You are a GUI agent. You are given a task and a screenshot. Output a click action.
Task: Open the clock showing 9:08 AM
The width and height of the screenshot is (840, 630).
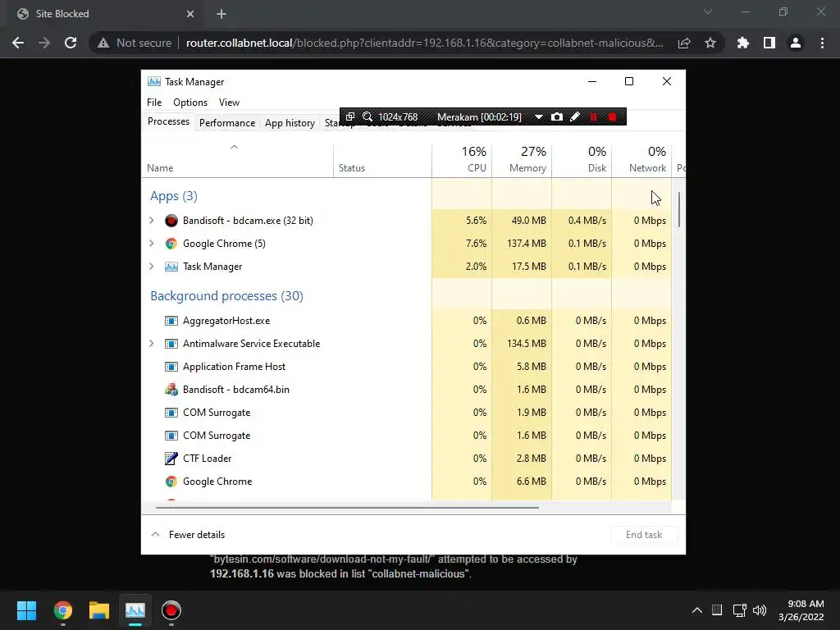pyautogui.click(x=801, y=610)
